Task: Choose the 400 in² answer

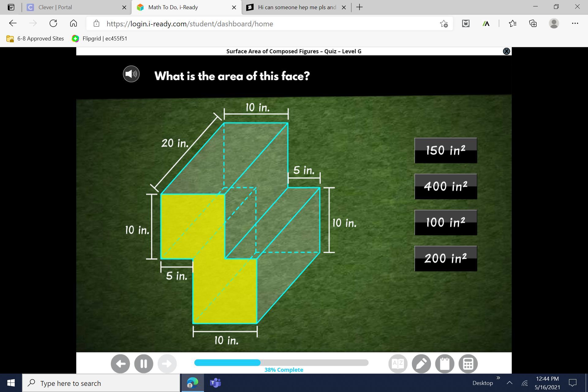Action: pos(446,187)
